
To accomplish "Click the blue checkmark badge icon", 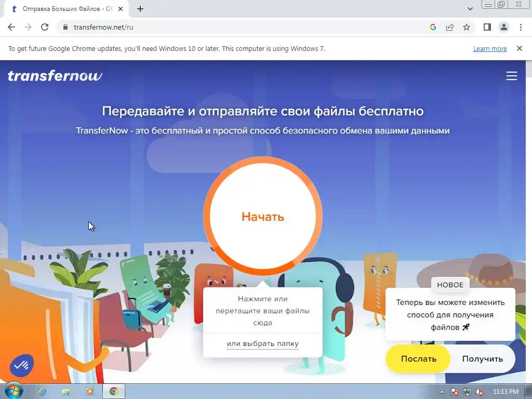I will coord(22,365).
